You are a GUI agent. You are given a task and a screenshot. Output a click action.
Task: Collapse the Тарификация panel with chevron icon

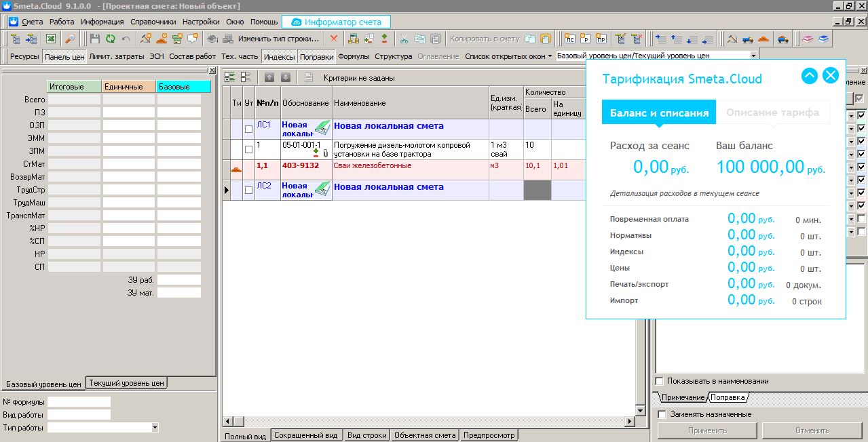[809, 76]
